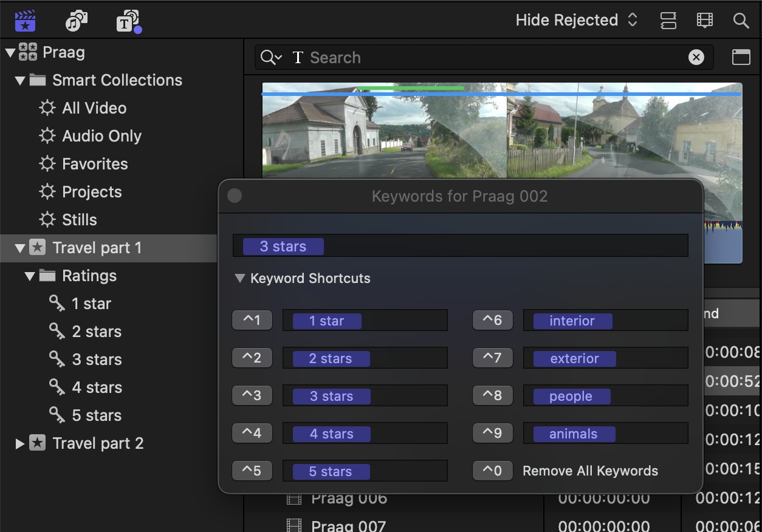The height and width of the screenshot is (532, 762).
Task: Click the gear icon beside Favorites
Action: click(47, 164)
